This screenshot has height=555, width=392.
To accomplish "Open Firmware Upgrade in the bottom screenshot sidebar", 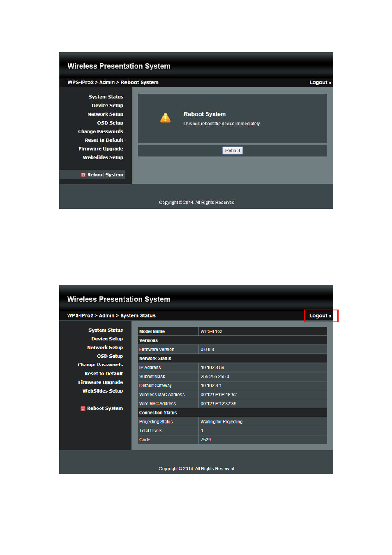I will [100, 382].
